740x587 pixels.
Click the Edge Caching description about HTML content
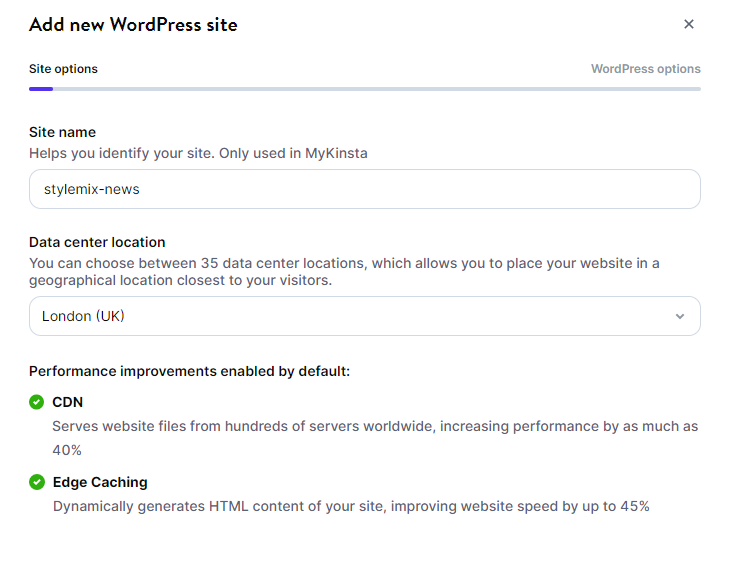(351, 506)
